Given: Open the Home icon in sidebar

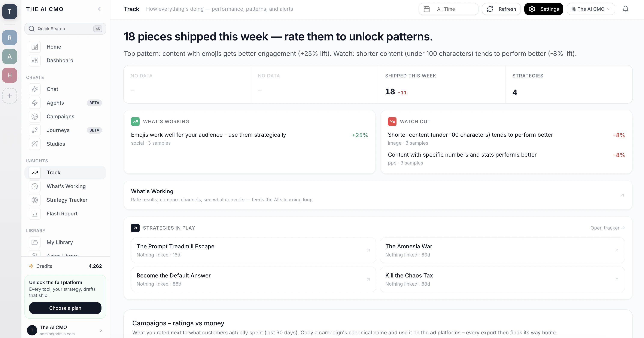Looking at the screenshot, I should click(x=34, y=47).
